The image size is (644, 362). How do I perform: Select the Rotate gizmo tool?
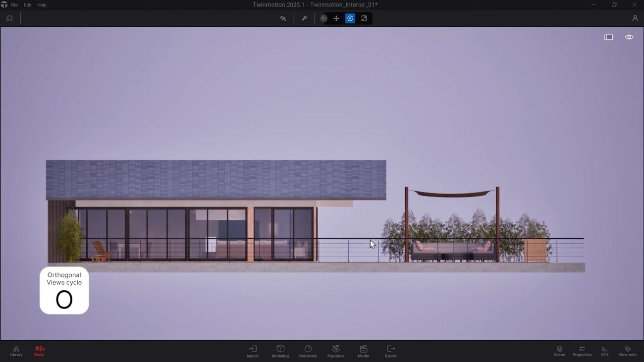[x=350, y=18]
